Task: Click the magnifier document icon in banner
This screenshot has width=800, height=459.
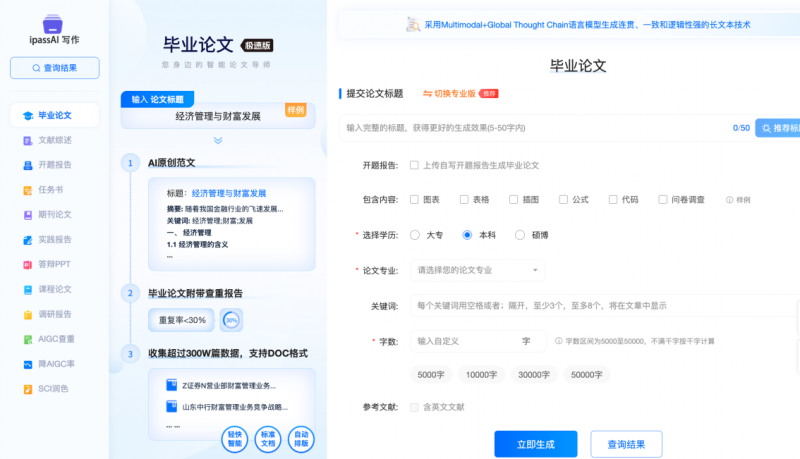Action: point(413,24)
